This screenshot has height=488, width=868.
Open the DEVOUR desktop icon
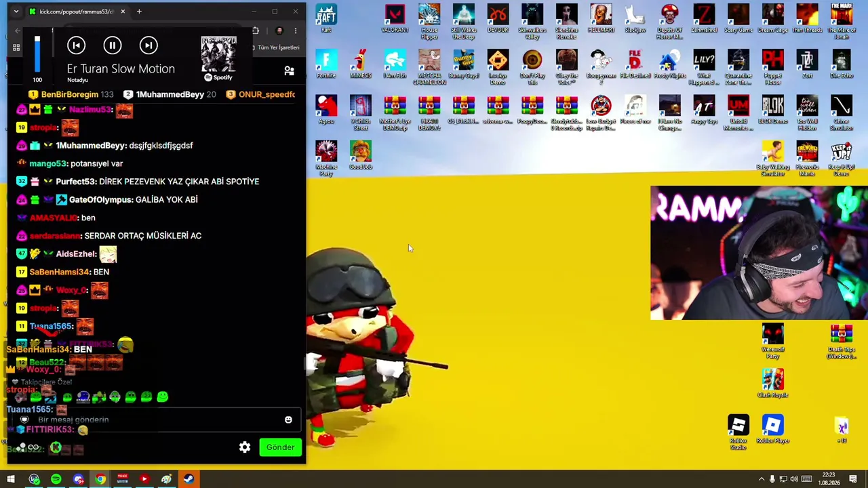tap(498, 19)
